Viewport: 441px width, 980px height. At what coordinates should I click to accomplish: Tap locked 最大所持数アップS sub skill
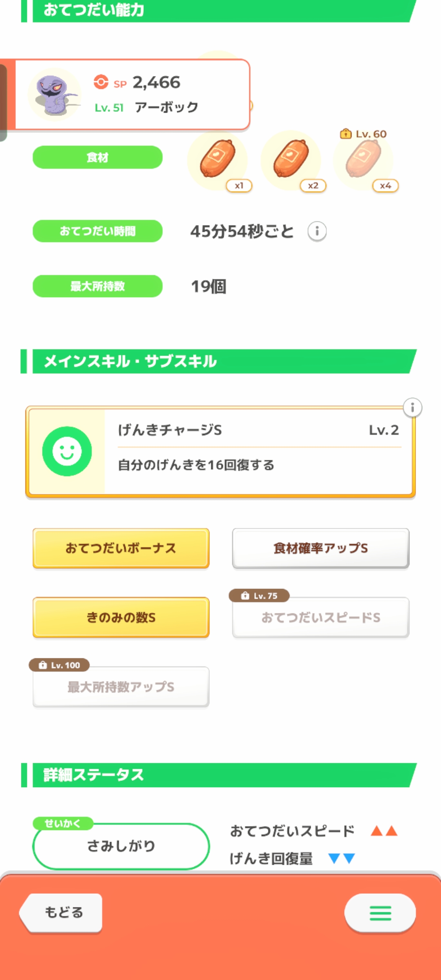pyautogui.click(x=121, y=687)
